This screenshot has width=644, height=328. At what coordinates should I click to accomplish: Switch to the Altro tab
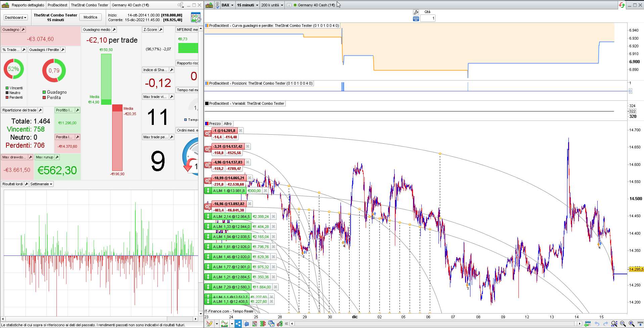point(228,124)
